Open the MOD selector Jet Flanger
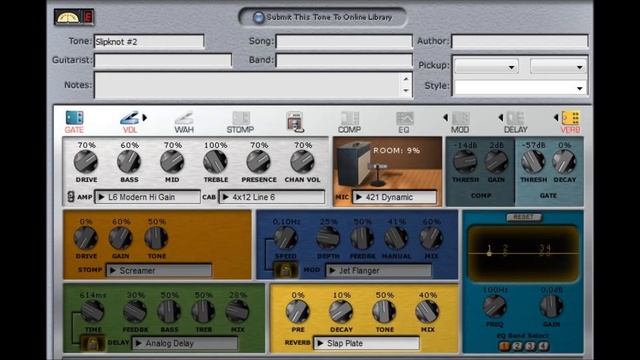640x360 pixels. (378, 271)
